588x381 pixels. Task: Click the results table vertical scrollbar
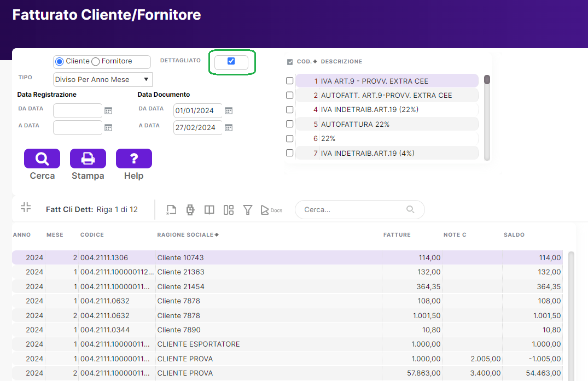click(x=571, y=316)
